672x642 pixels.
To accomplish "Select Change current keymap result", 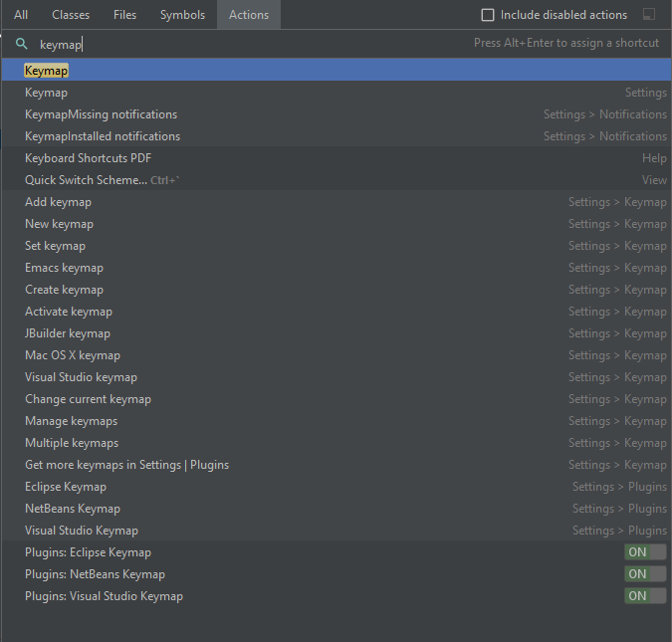I will pos(336,398).
